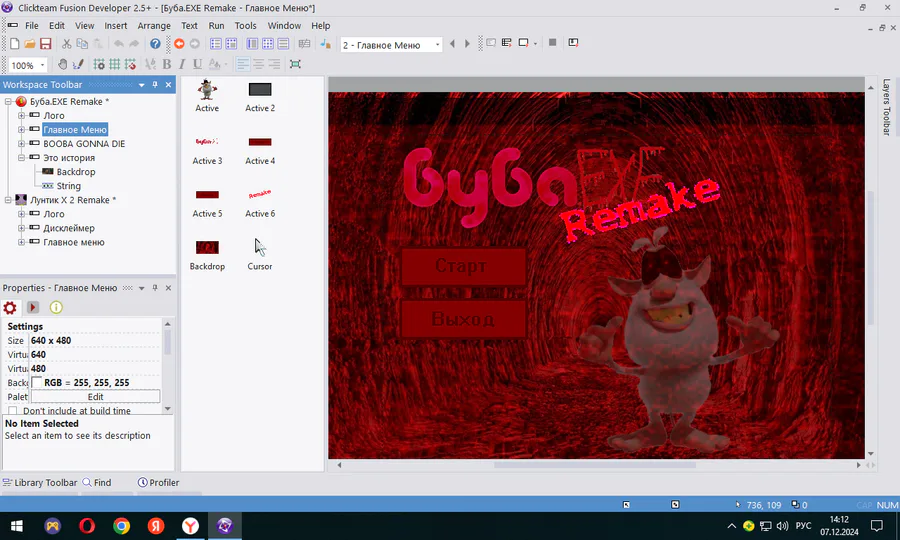Open the Library Toolbar tab
This screenshot has width=900, height=540.
tap(40, 483)
